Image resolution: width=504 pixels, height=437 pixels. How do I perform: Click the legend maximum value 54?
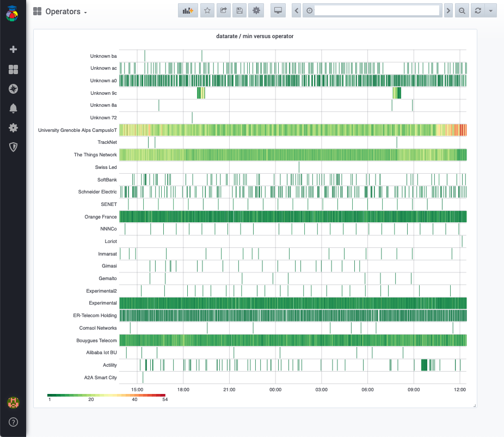click(x=165, y=399)
